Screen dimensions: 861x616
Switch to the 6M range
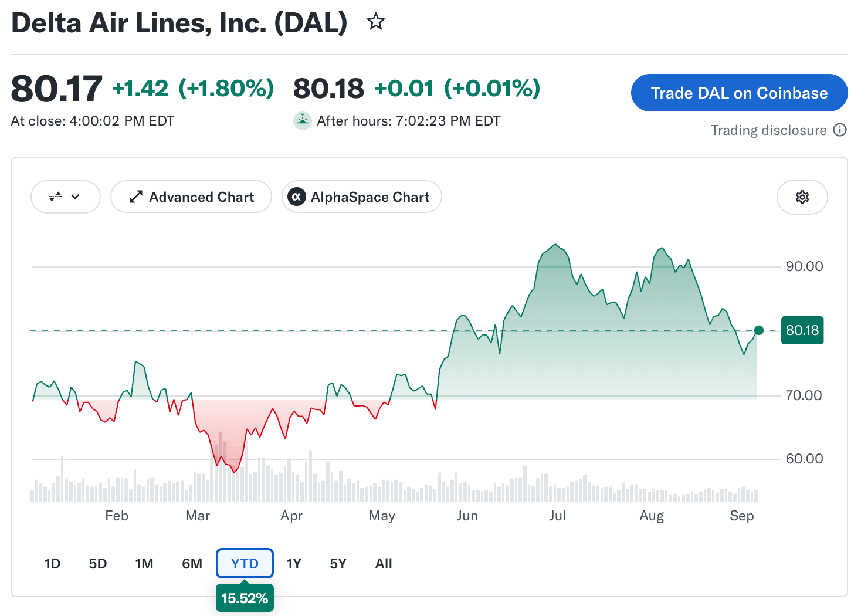pos(192,564)
